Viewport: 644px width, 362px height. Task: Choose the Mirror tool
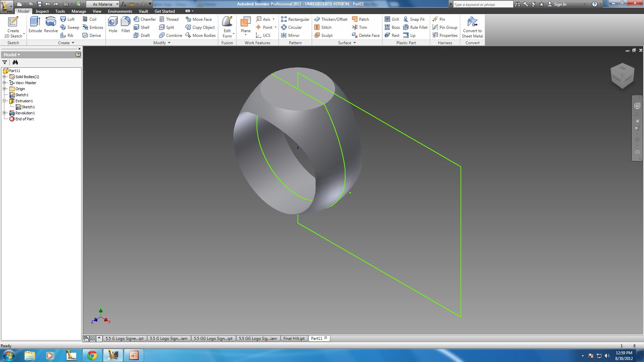point(290,36)
